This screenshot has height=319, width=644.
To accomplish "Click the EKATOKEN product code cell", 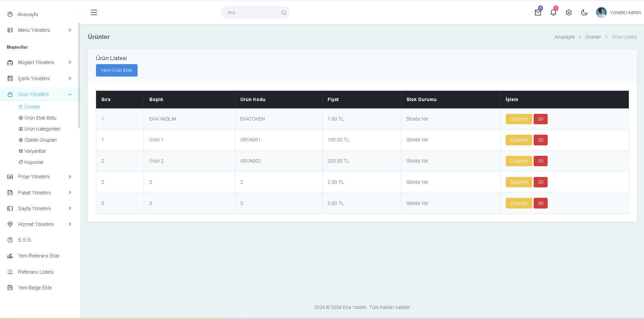I will pyautogui.click(x=279, y=119).
